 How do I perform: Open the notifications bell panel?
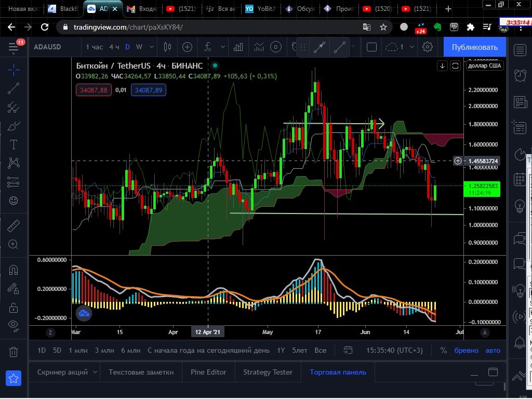(x=520, y=343)
